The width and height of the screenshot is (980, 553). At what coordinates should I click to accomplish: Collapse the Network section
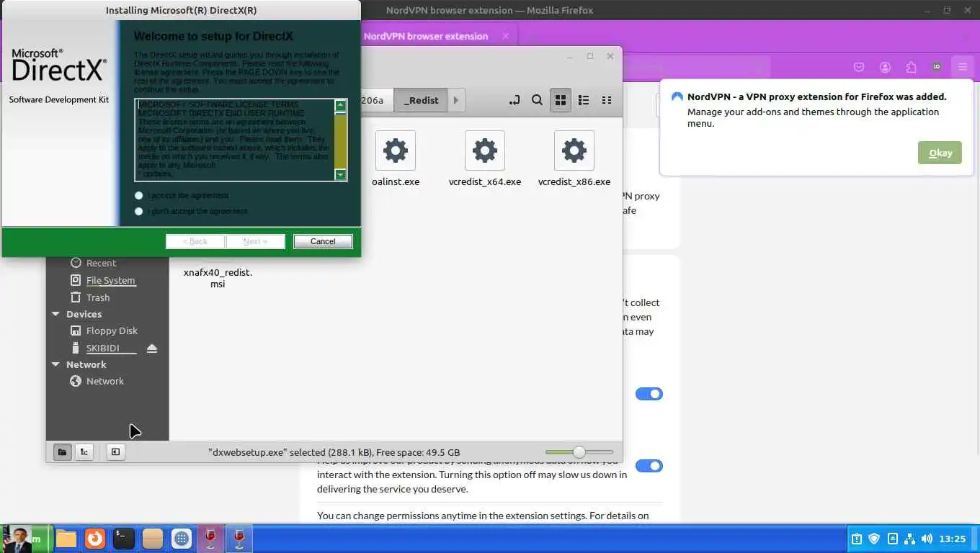tap(55, 364)
